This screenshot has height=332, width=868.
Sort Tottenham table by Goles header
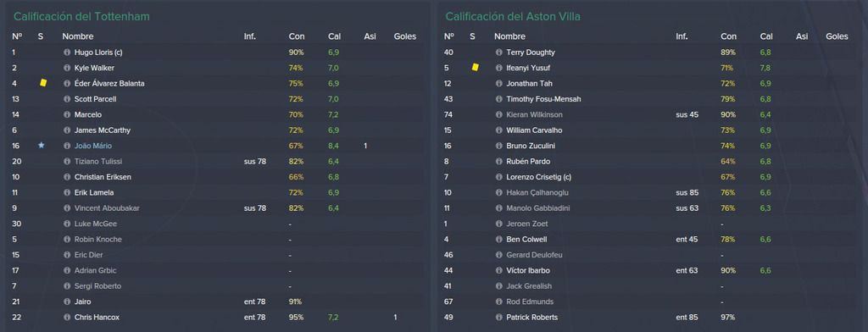404,36
